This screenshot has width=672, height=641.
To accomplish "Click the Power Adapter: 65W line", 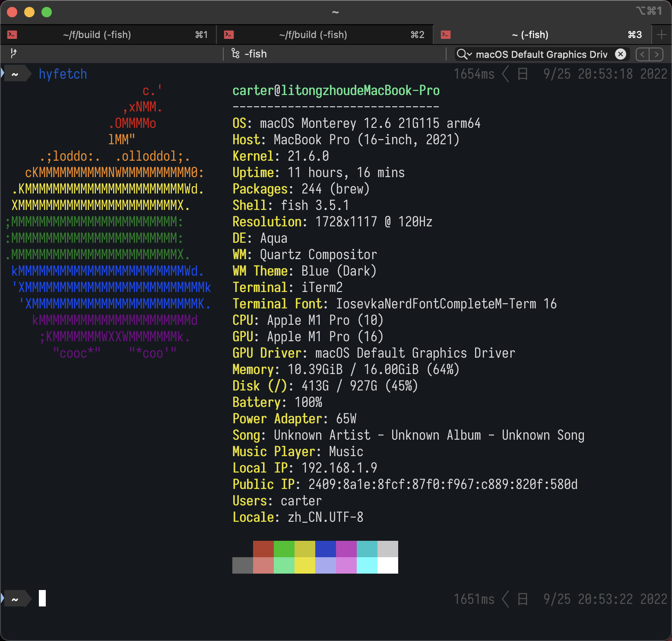I will (295, 419).
